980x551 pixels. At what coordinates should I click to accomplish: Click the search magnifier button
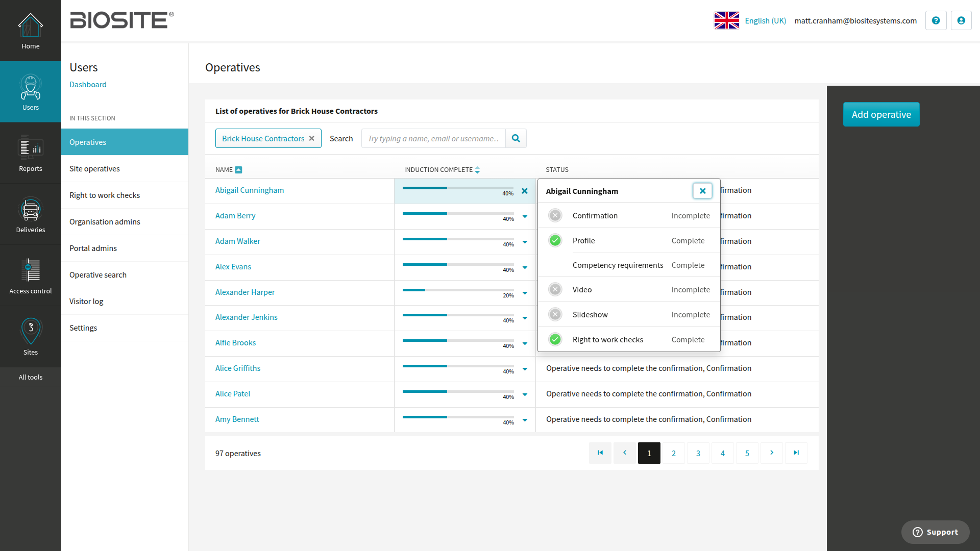click(516, 138)
